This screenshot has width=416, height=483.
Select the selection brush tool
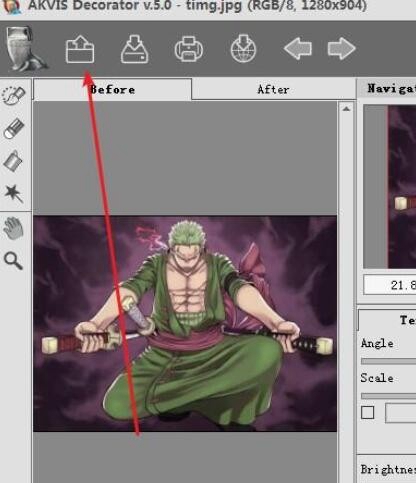pos(14,96)
